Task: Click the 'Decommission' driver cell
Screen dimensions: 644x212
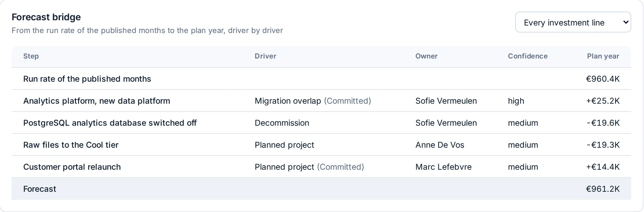Action: 282,123
